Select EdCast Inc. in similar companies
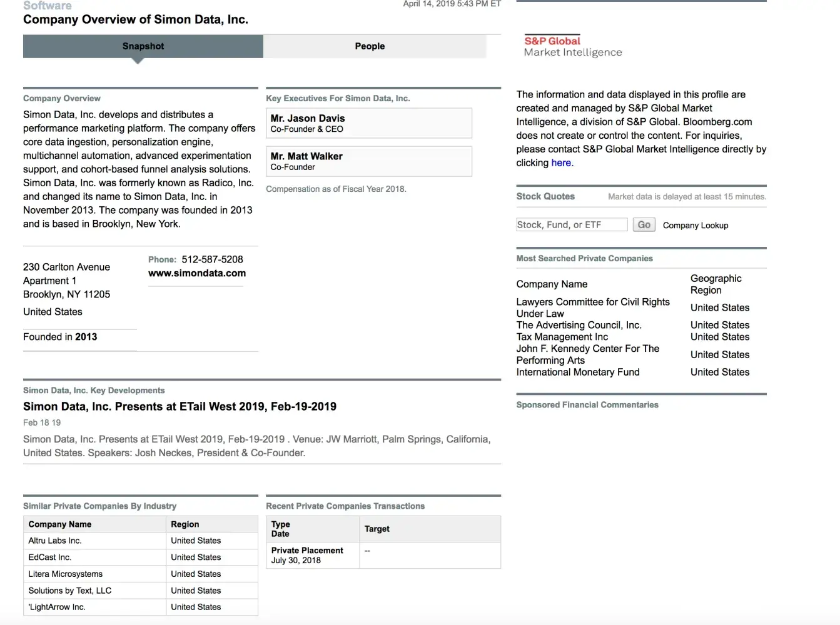This screenshot has height=625, width=840. point(50,557)
